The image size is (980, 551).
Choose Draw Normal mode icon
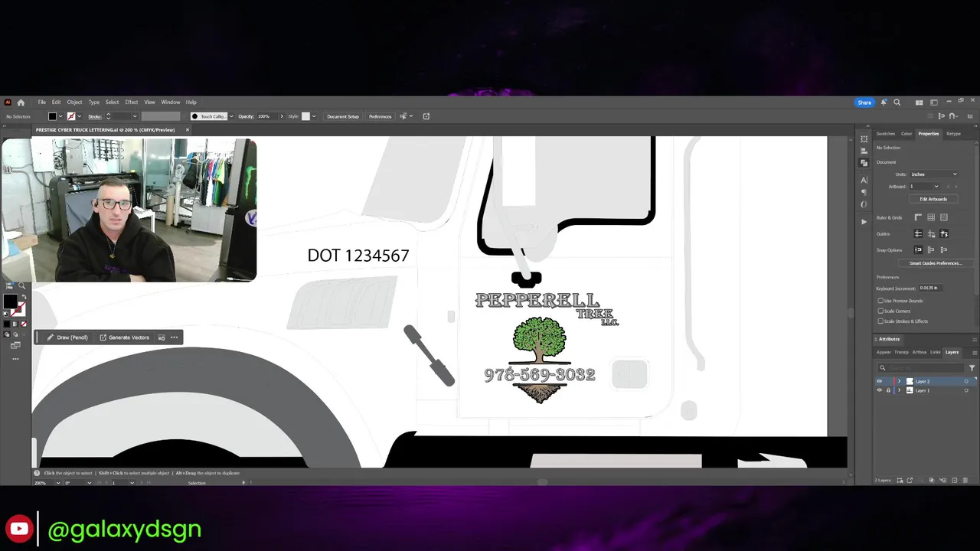[x=7, y=334]
